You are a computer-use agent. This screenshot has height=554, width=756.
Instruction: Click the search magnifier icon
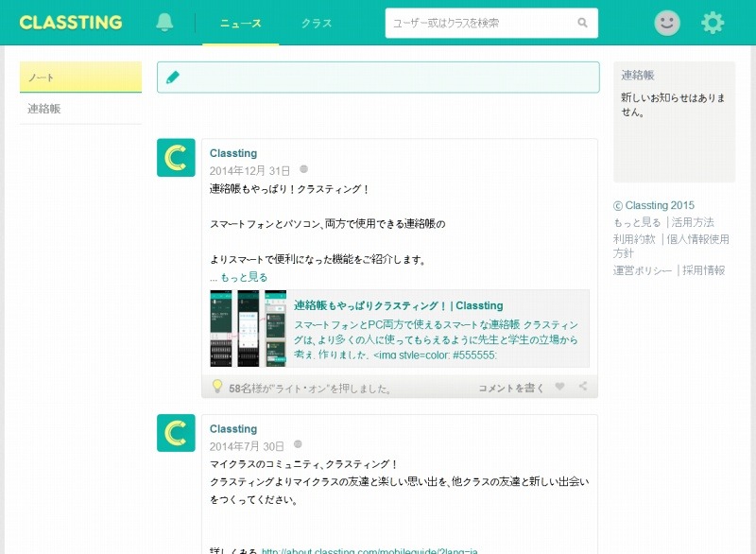point(582,23)
